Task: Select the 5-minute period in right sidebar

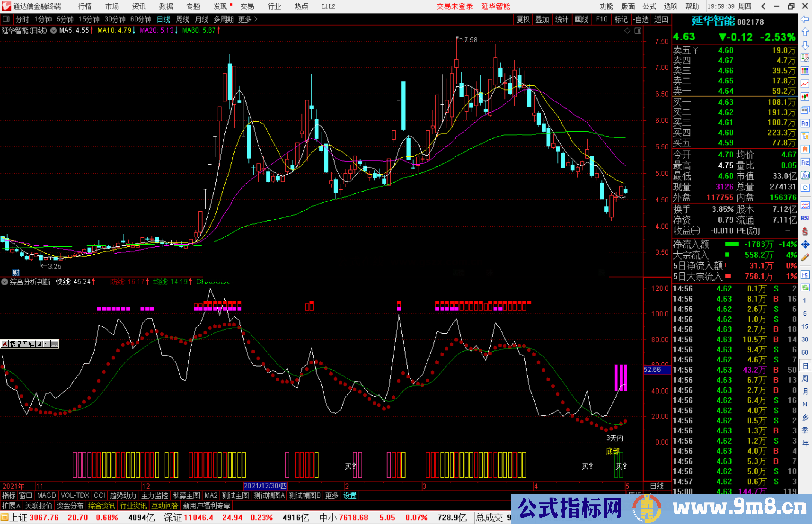Action: point(804,313)
